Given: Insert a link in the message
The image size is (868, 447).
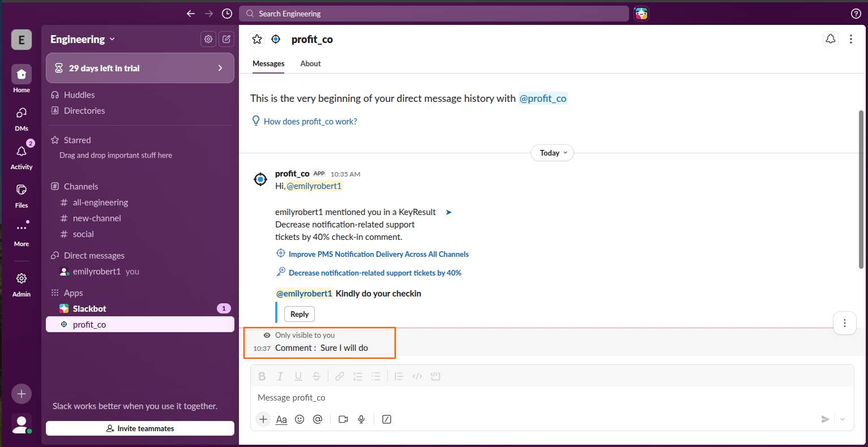Looking at the screenshot, I should click(x=339, y=376).
